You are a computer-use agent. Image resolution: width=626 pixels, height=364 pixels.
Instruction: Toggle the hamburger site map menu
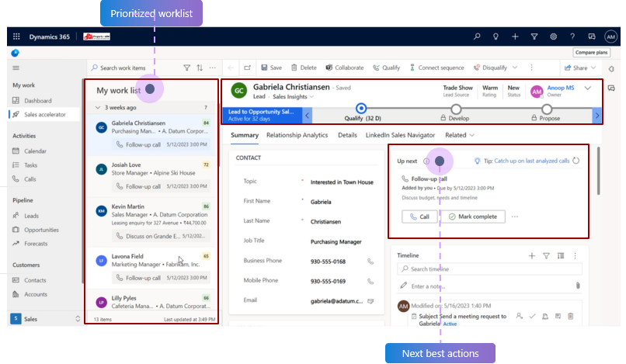[x=16, y=68]
